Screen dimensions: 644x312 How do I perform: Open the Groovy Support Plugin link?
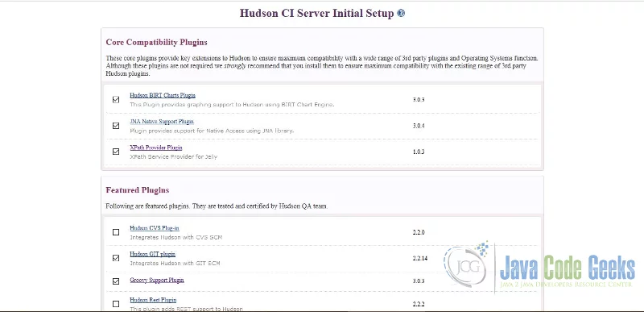pyautogui.click(x=157, y=280)
